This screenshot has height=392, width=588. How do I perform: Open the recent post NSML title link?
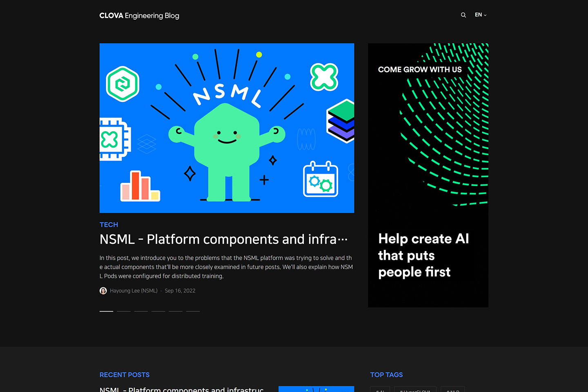[x=182, y=390]
